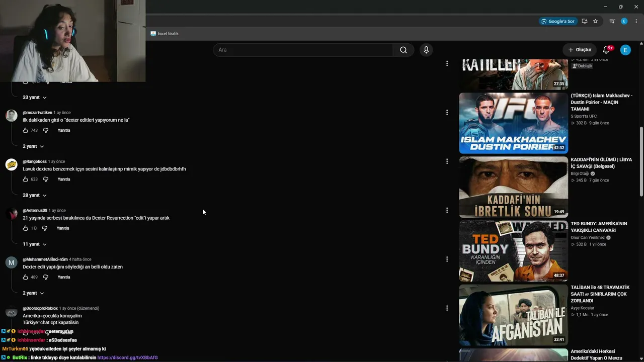Dislike the comment by @Aeternus08
The image size is (644, 362).
[44, 228]
